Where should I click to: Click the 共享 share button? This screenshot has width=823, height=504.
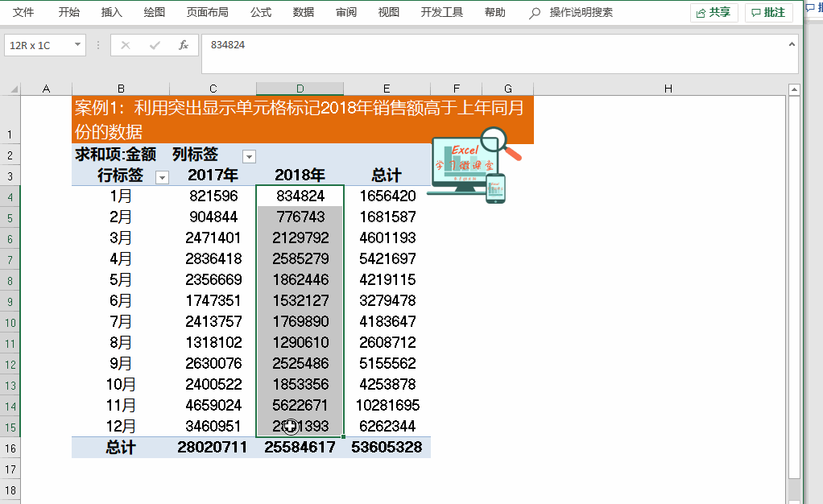(713, 13)
